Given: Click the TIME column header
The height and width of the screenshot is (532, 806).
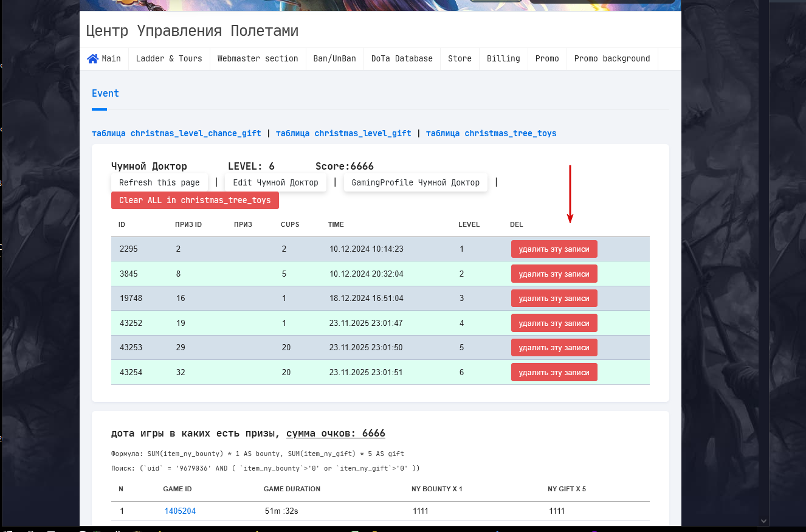Looking at the screenshot, I should tap(336, 225).
